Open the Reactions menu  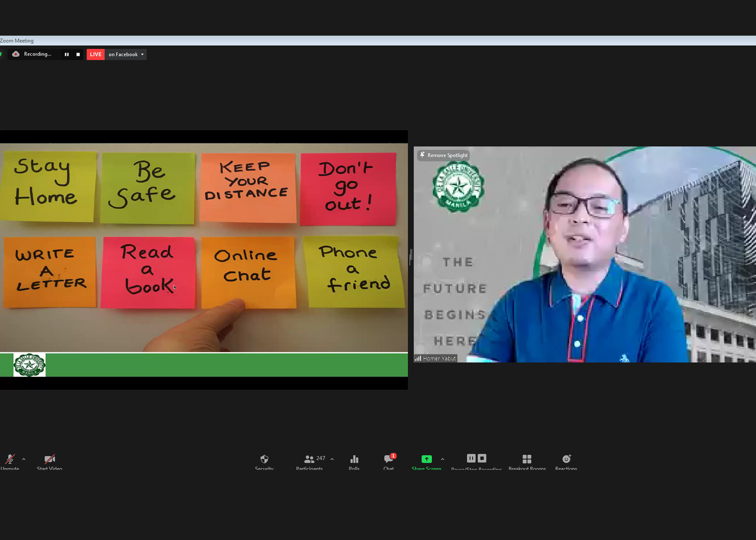pyautogui.click(x=566, y=459)
